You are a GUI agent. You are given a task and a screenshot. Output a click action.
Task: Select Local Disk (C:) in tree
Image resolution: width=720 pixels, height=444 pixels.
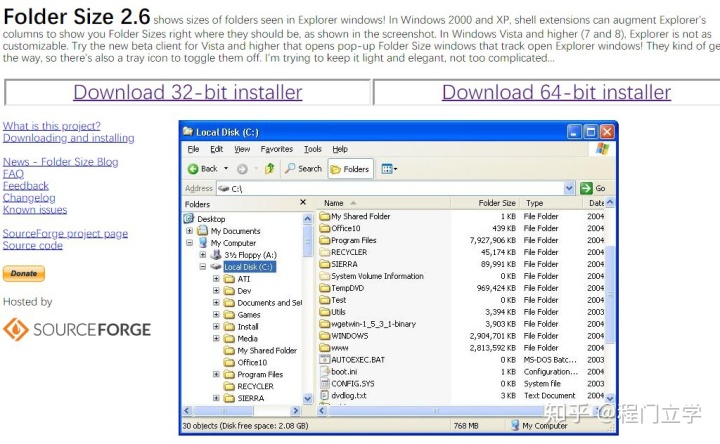(248, 267)
